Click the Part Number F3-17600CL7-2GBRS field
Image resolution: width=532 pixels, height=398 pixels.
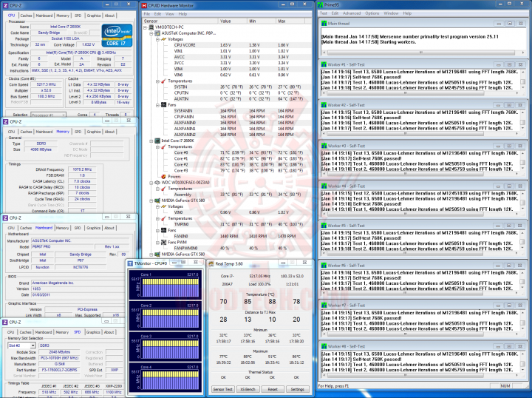(60, 370)
